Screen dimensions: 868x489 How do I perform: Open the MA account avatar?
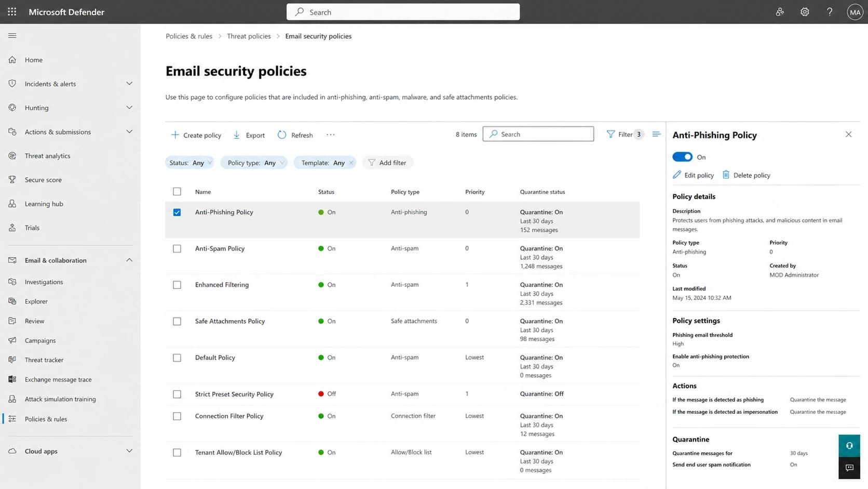click(855, 12)
